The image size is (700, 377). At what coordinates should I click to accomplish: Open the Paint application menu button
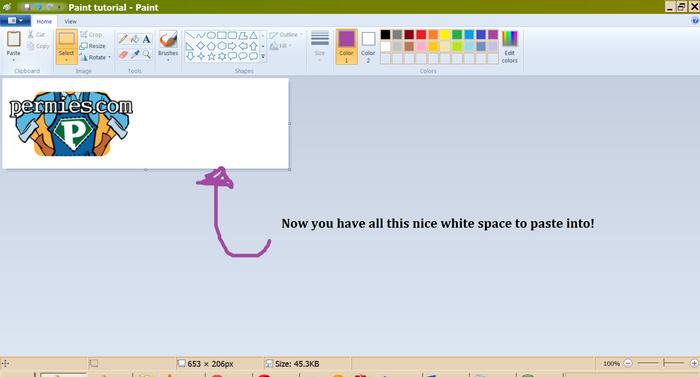pos(16,21)
